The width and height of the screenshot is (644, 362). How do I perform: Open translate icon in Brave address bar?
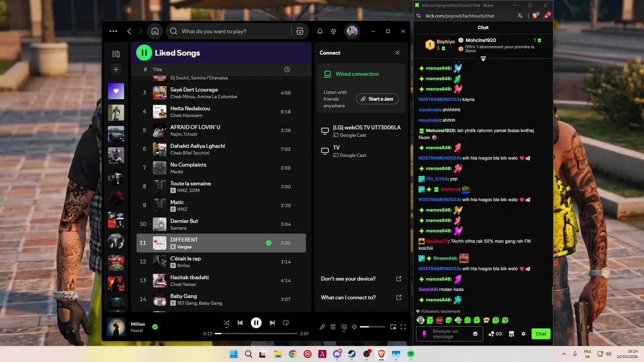coord(520,16)
